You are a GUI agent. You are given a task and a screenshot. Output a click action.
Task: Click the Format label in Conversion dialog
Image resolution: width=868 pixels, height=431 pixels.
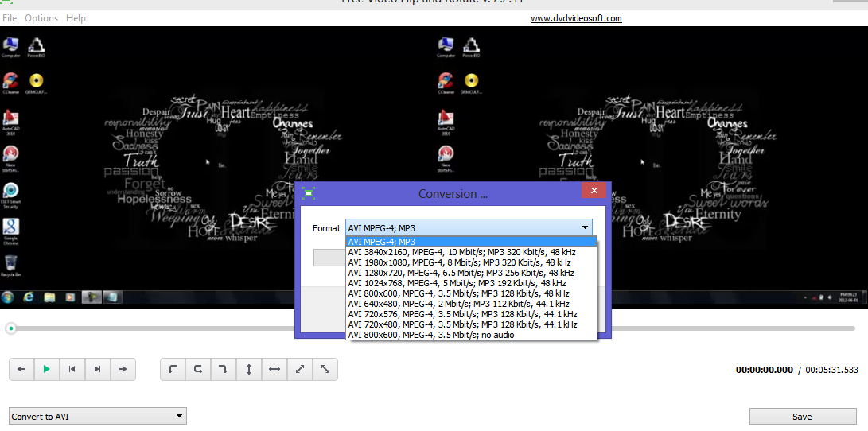pyautogui.click(x=327, y=228)
